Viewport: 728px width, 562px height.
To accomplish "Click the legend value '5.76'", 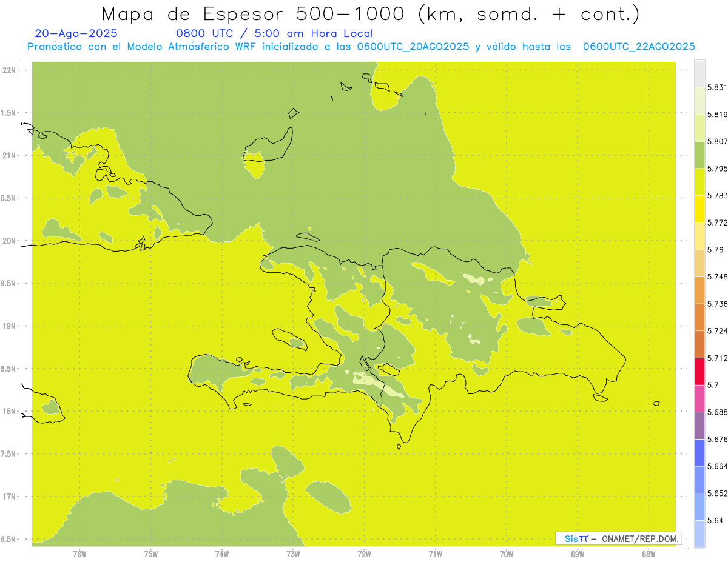I will click(715, 250).
